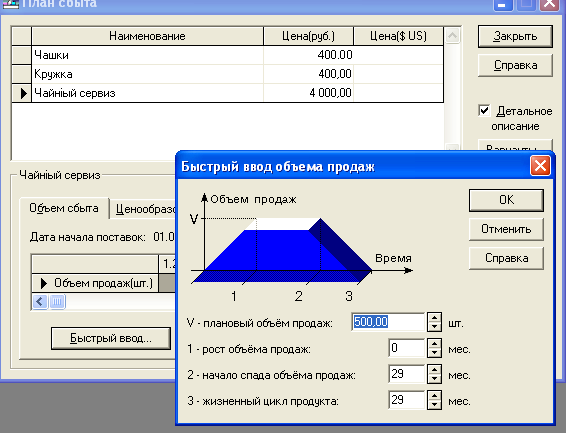Click Отменить to cancel the dialog
Screen dimensions: 566x433
506,229
